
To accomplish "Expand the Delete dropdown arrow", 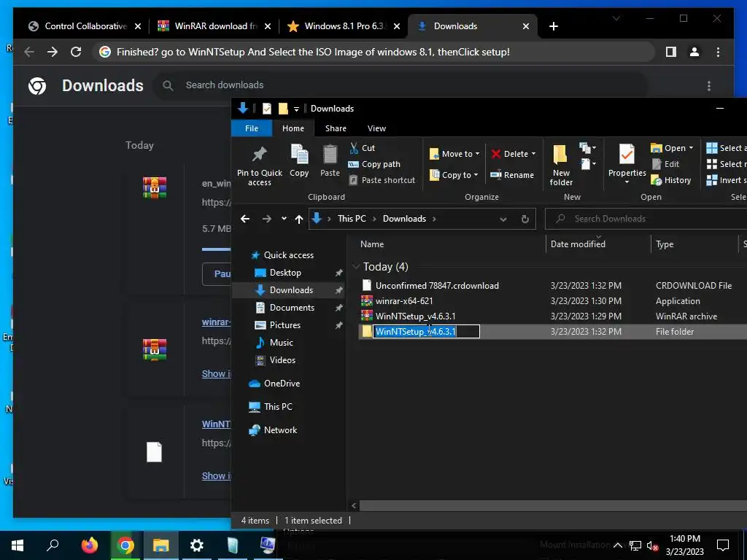I will (533, 154).
